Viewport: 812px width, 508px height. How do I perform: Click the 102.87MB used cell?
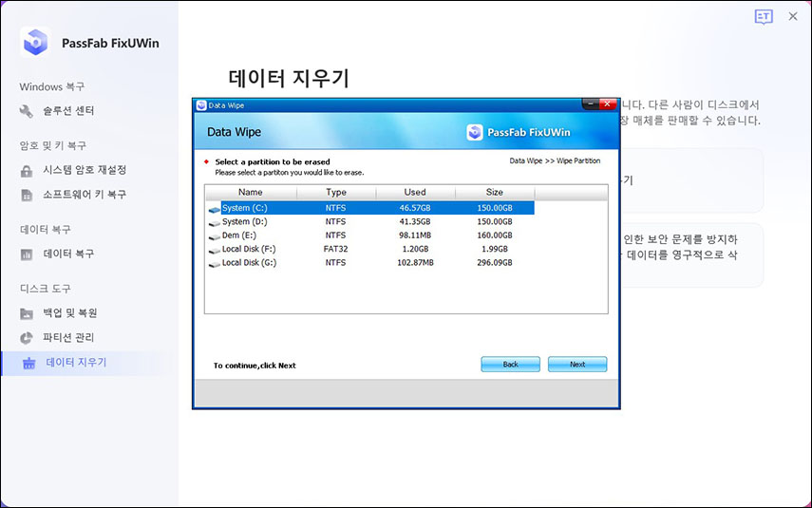click(x=415, y=263)
